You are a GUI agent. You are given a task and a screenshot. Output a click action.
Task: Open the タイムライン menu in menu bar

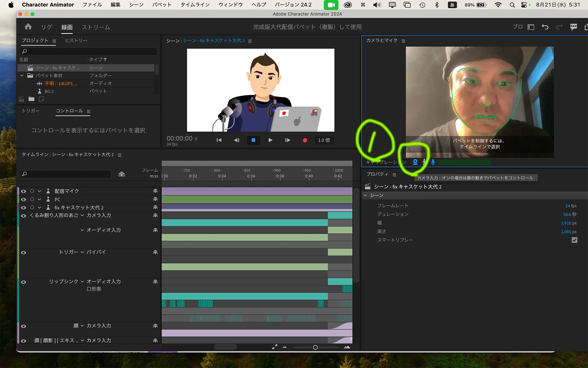[x=195, y=5]
